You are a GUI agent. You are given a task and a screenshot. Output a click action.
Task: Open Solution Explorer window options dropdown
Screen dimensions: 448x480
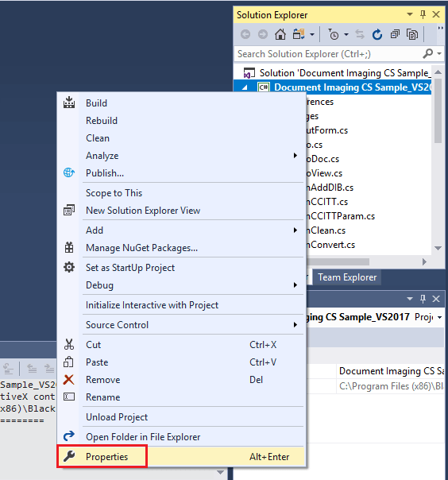(x=409, y=14)
